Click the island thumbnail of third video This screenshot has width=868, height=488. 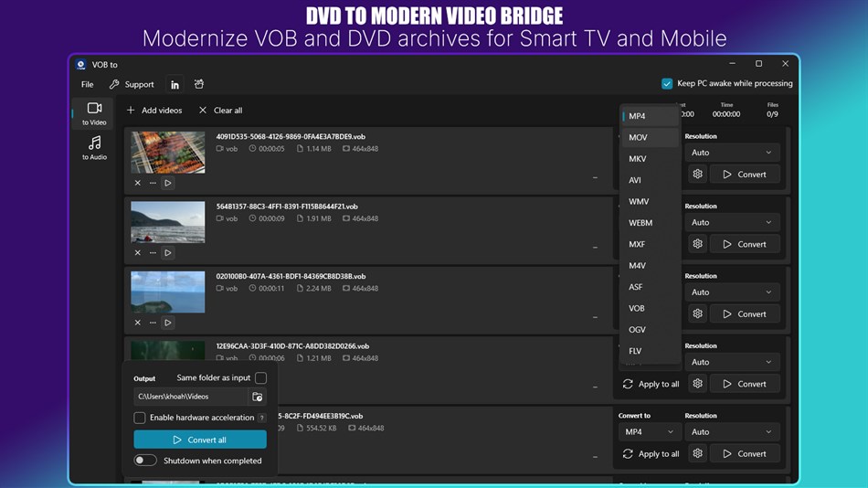point(168,292)
